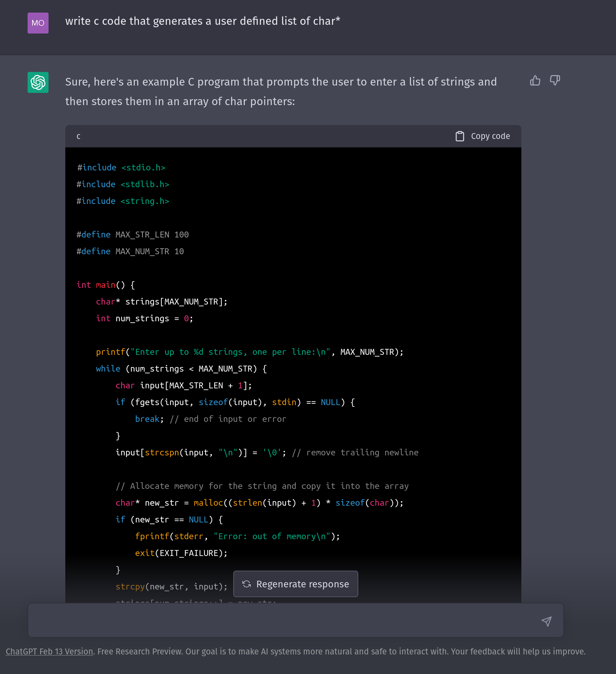Screen dimensions: 616x674
Task: Focus the message input field
Action: (296, 620)
